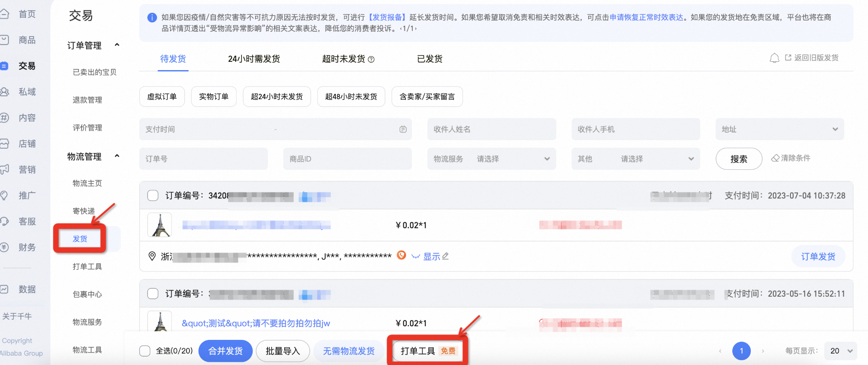The width and height of the screenshot is (868, 365).
Task: Click the eye icon to show address
Action: (415, 256)
